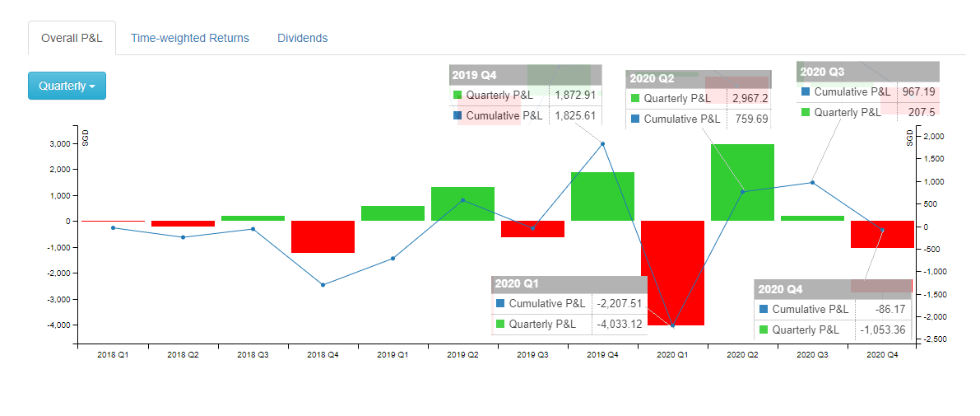Click the 2019 Q3 cumulative line point
Image resolution: width=980 pixels, height=416 pixels.
pos(532,228)
